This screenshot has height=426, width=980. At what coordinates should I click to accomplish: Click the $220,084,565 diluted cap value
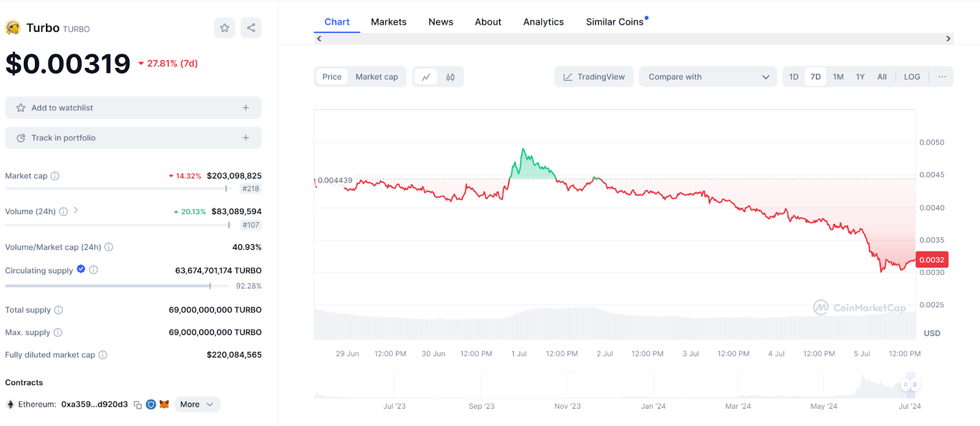click(x=234, y=354)
